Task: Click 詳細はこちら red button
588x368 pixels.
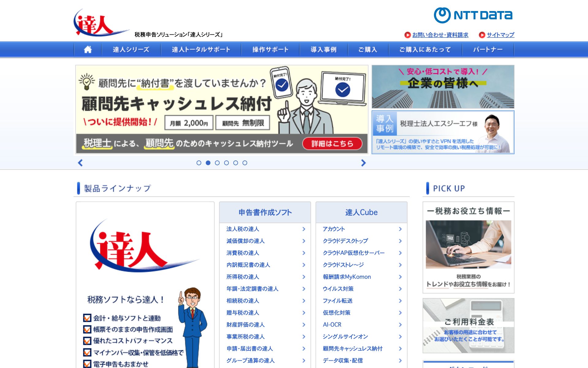Action: click(x=332, y=144)
